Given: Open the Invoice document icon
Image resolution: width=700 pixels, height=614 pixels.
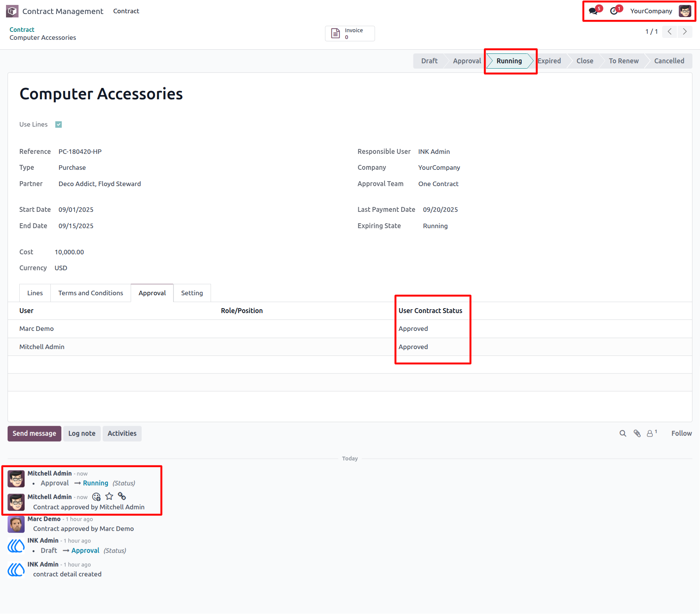Looking at the screenshot, I should (335, 33).
